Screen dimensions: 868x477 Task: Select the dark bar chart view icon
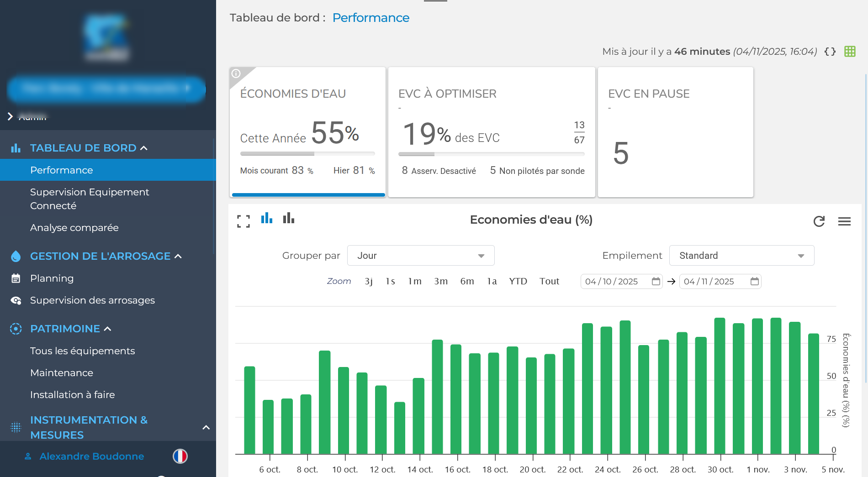pyautogui.click(x=289, y=219)
